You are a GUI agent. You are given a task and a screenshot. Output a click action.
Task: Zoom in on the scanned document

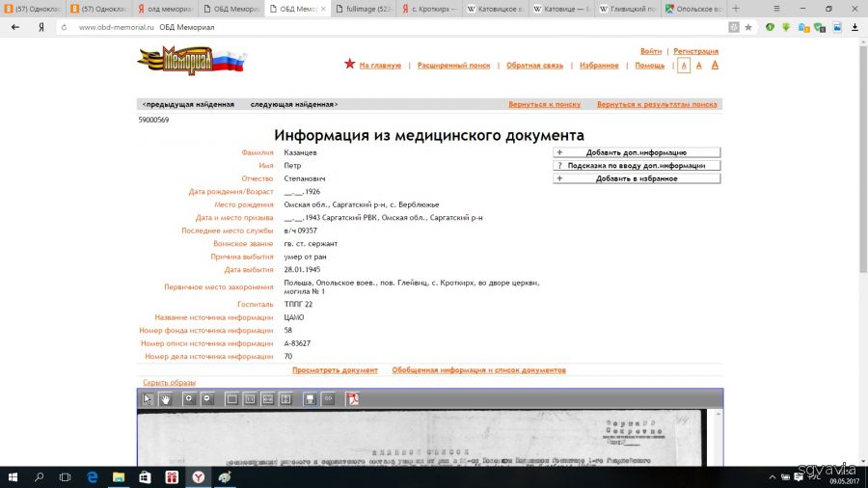point(189,398)
